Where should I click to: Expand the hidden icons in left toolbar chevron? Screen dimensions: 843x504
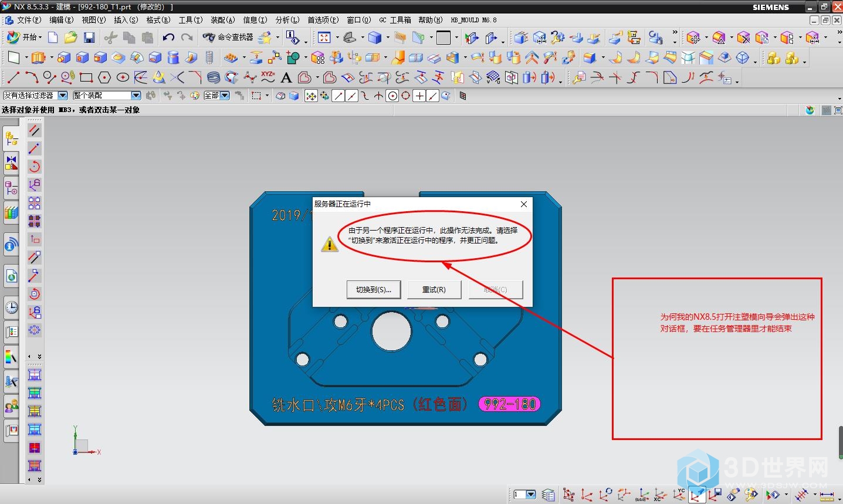click(x=40, y=356)
